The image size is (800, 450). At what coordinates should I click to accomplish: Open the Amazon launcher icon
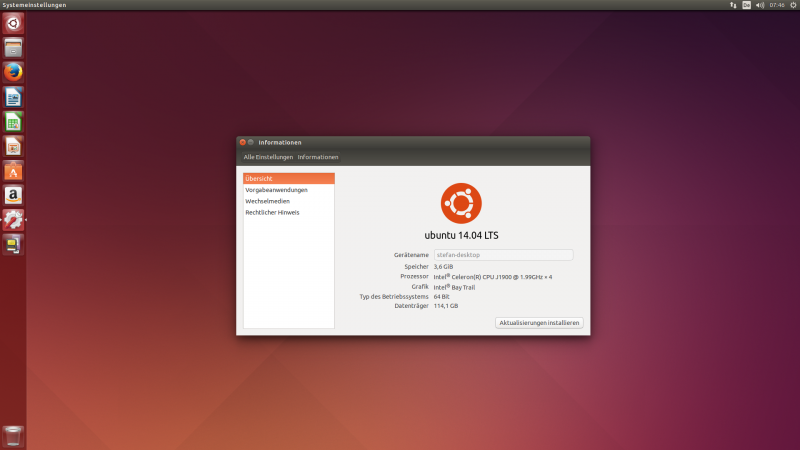(13, 195)
